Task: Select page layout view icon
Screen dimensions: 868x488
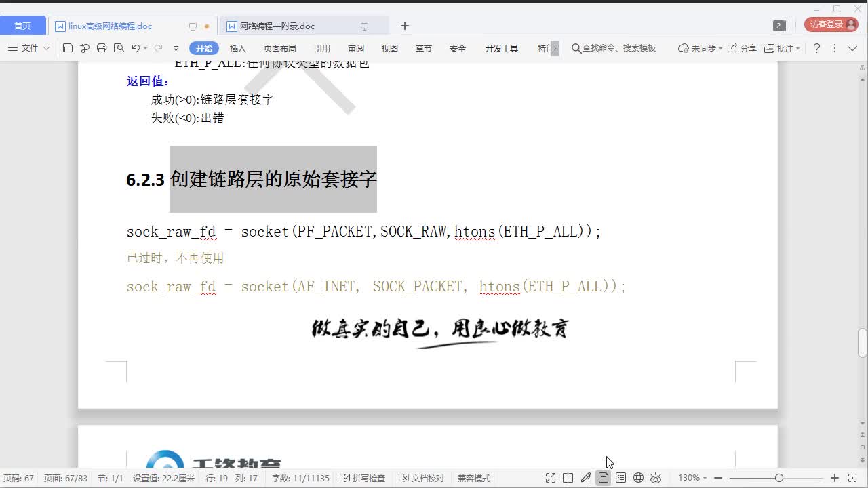Action: pos(603,478)
